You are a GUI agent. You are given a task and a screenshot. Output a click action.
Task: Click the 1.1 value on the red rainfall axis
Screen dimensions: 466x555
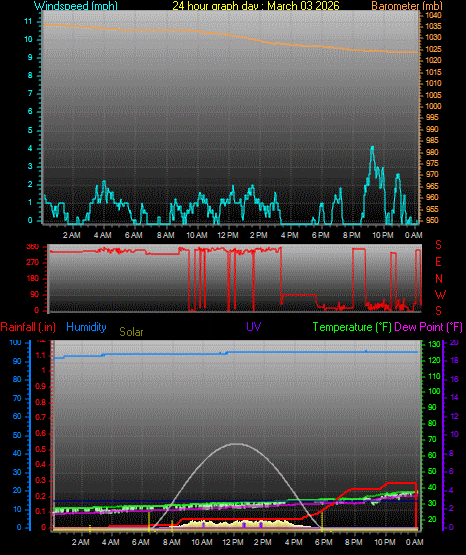pyautogui.click(x=41, y=355)
